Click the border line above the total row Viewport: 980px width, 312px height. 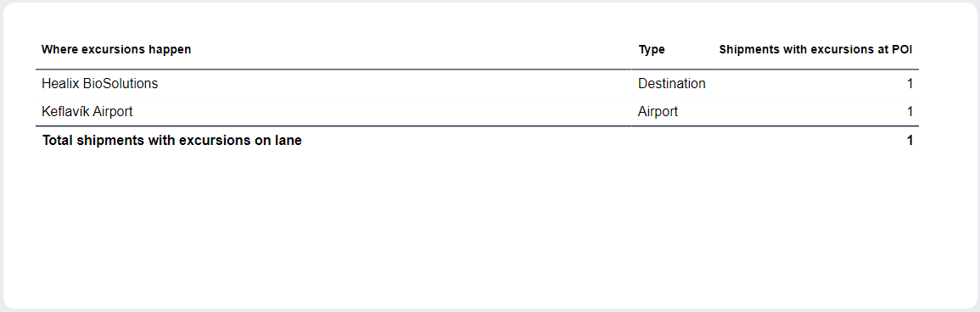(478, 126)
